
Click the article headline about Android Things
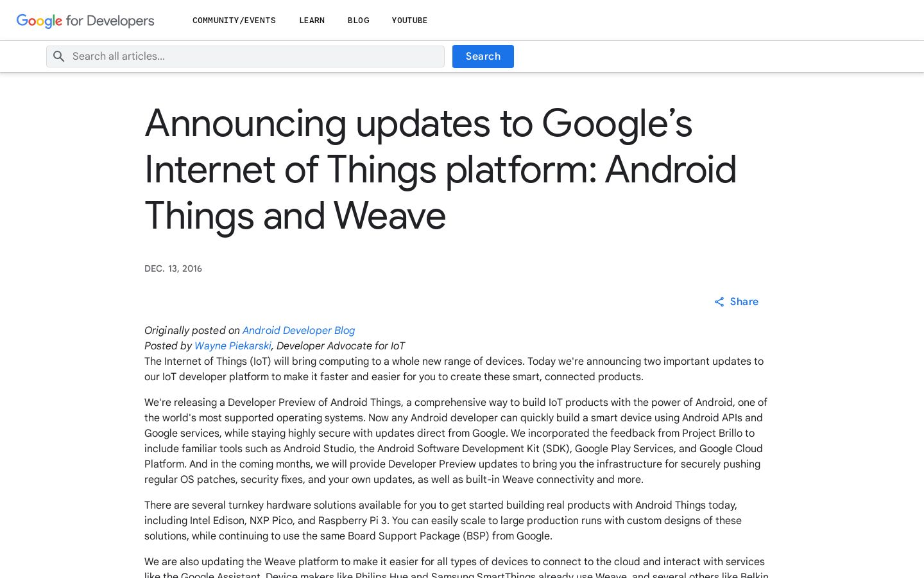[x=441, y=170]
